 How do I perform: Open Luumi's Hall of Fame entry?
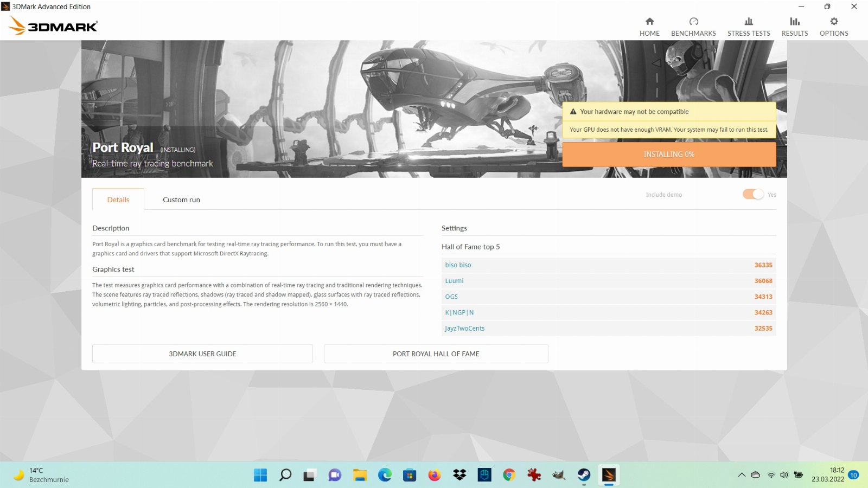tap(454, 281)
